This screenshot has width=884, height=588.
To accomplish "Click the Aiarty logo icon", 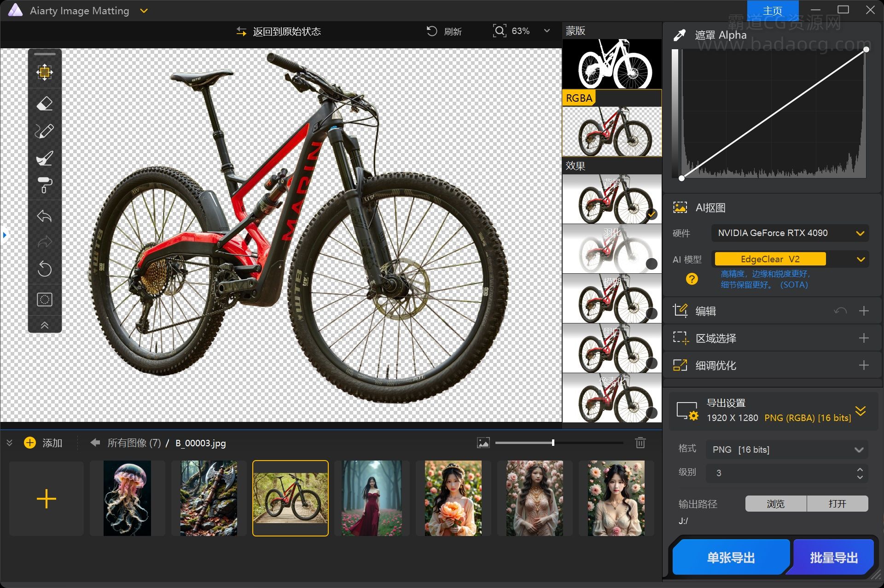I will point(15,10).
